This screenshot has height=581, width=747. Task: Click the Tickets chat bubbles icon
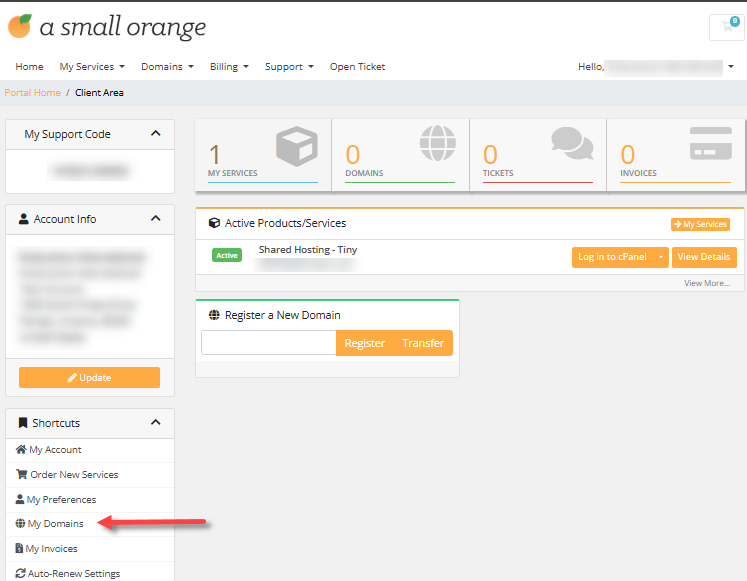[x=572, y=143]
